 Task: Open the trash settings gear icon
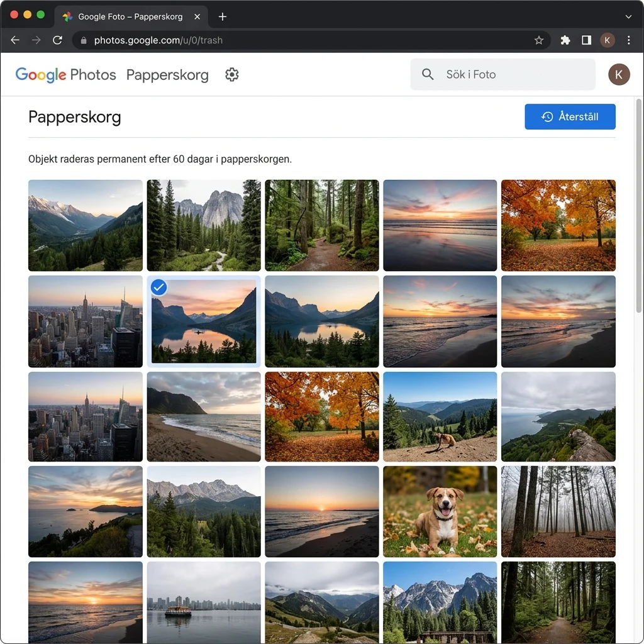(231, 75)
